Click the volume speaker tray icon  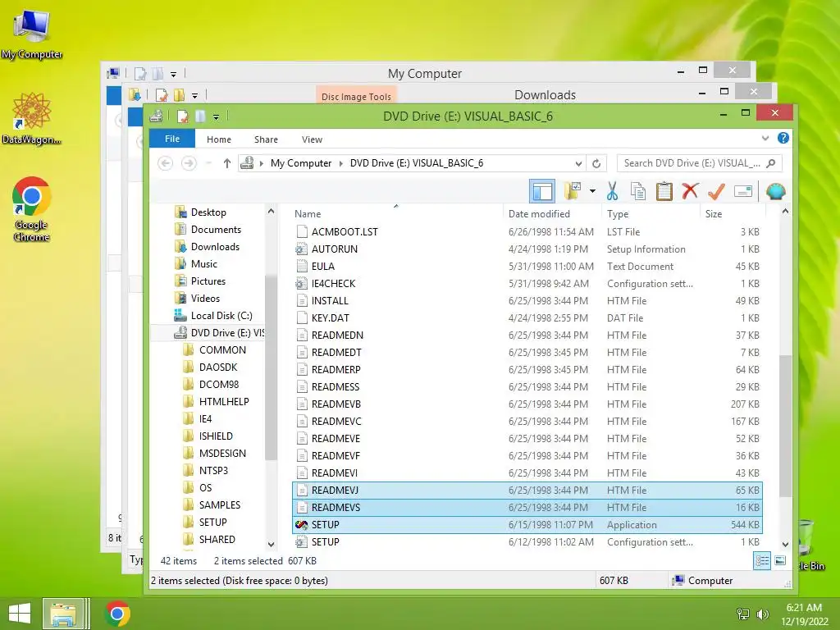click(762, 614)
